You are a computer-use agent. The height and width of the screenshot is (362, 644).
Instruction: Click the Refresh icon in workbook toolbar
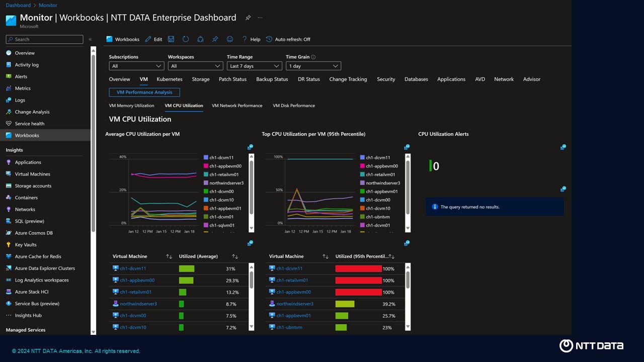click(186, 39)
